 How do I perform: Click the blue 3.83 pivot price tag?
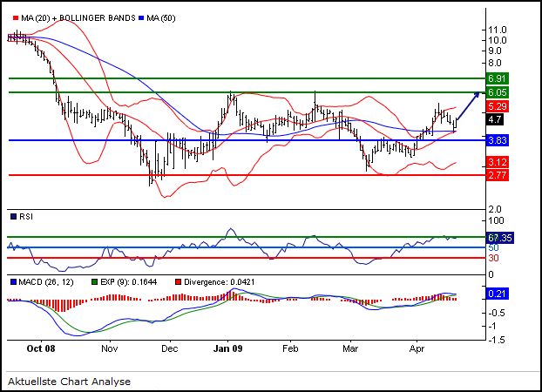tap(497, 140)
